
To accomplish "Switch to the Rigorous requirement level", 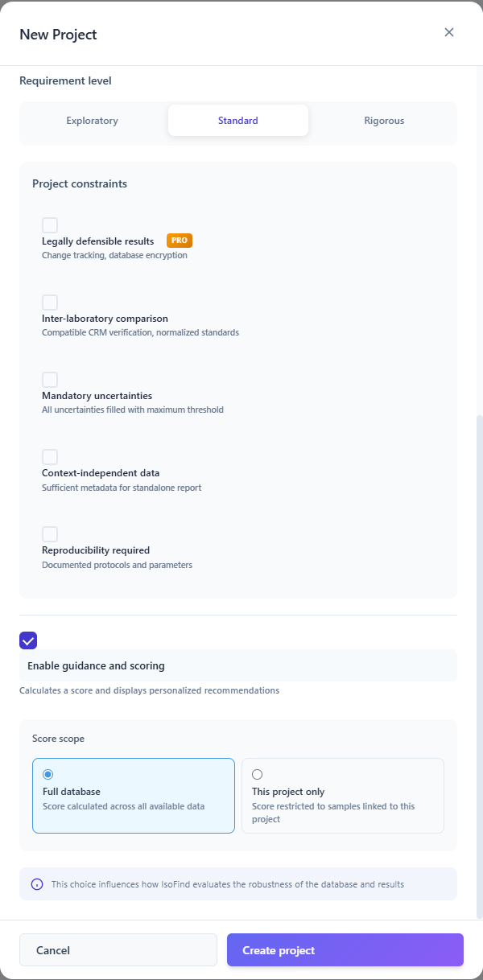I will click(384, 120).
